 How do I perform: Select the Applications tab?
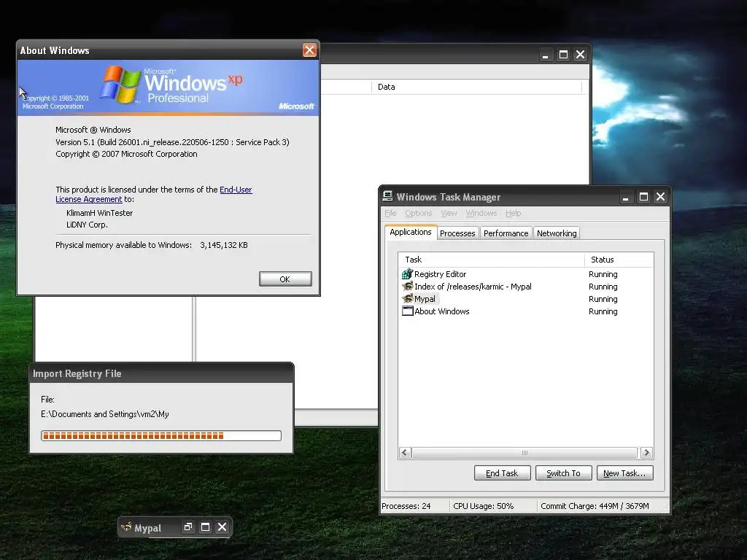coord(411,232)
